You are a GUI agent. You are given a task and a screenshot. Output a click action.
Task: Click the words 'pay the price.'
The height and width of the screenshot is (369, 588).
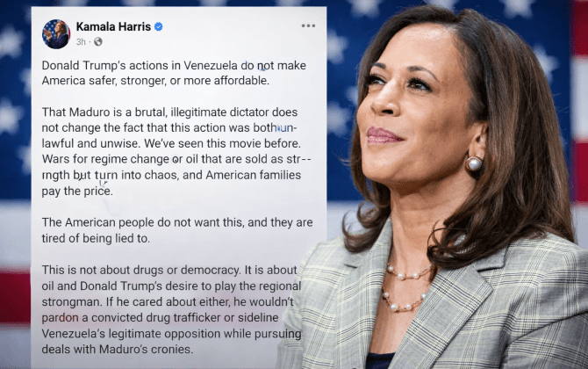[77, 191]
